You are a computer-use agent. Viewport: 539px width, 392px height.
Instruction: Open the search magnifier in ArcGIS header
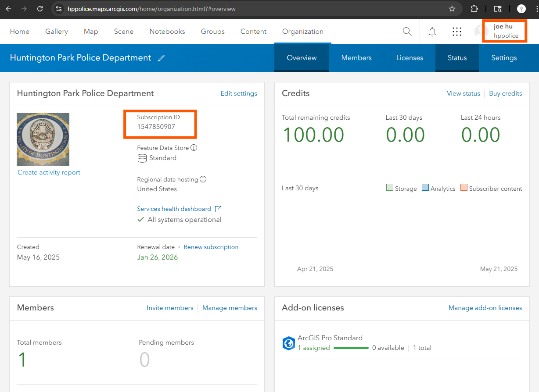point(407,32)
